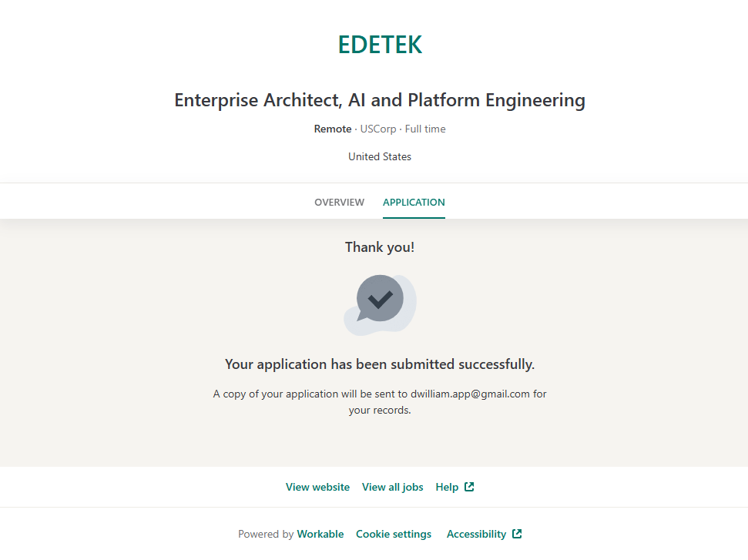Screen dimensions: 748x560
Task: Click the USCorp department text
Action: click(378, 129)
